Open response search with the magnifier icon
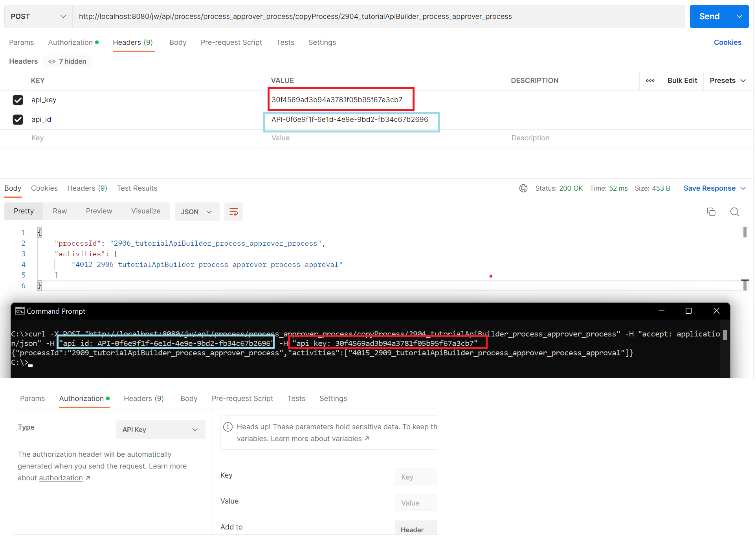Image resolution: width=756 pixels, height=544 pixels. point(734,212)
